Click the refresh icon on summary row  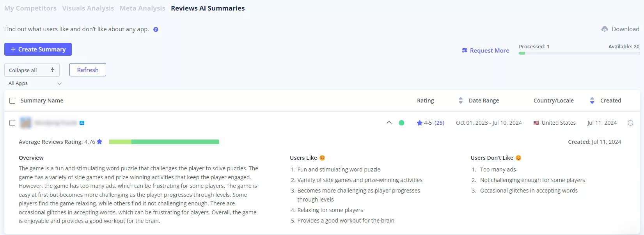[x=630, y=123]
